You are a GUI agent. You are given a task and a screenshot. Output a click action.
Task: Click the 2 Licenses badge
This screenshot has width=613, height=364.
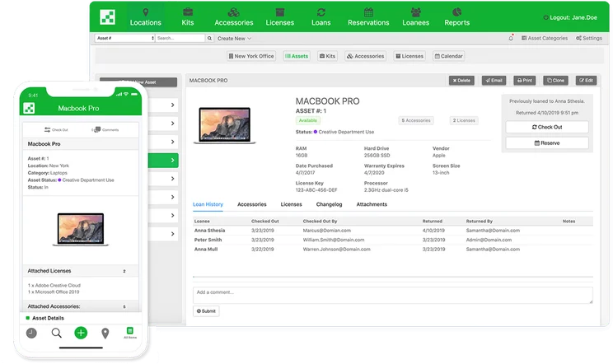pyautogui.click(x=464, y=121)
